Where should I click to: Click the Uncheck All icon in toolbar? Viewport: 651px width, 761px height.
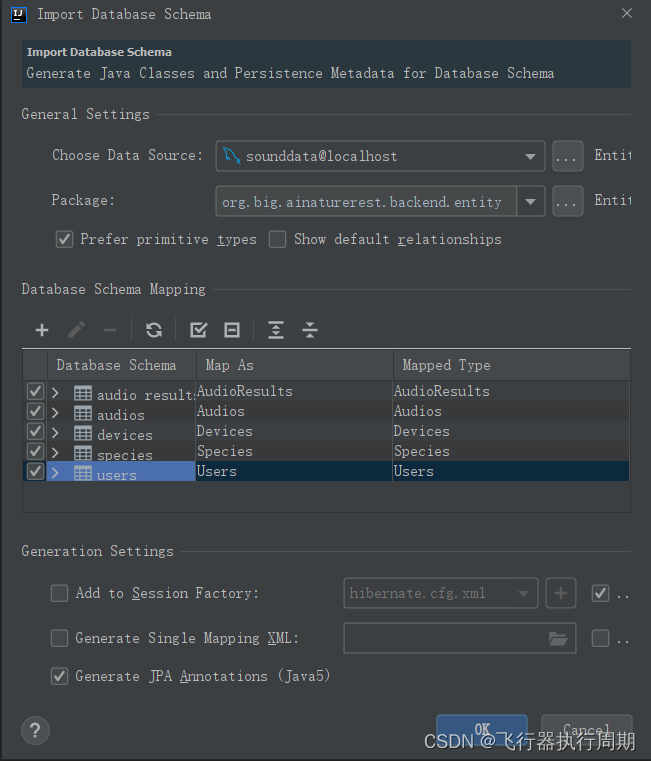(x=232, y=330)
